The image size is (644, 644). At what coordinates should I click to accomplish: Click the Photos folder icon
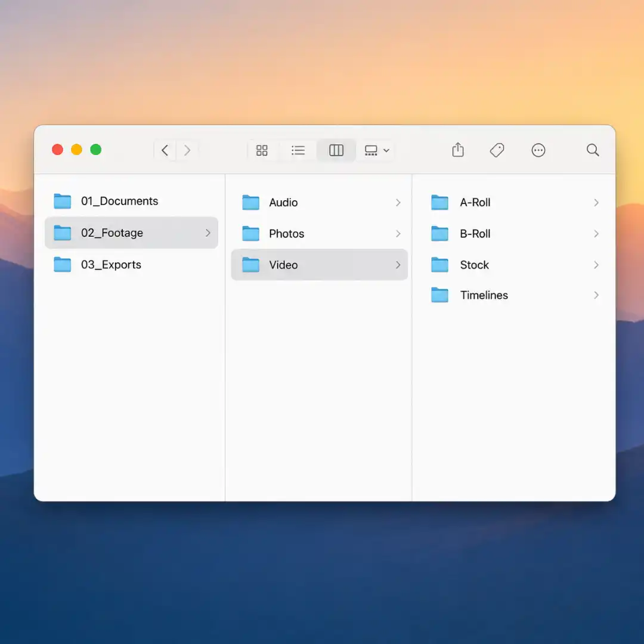tap(250, 234)
